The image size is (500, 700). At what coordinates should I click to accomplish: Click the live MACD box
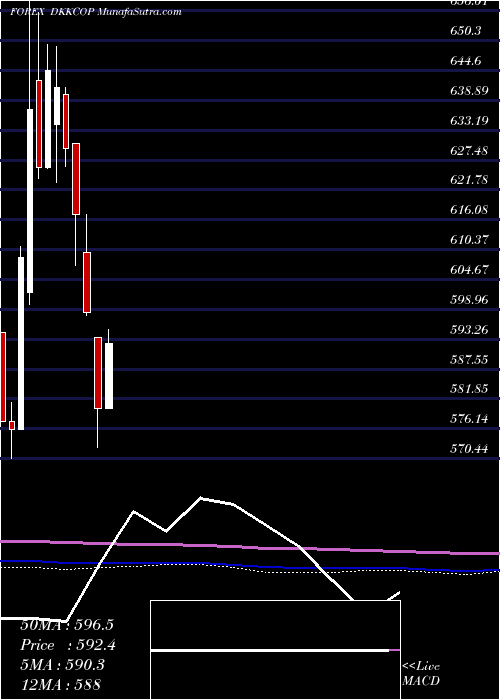pyautogui.click(x=275, y=650)
